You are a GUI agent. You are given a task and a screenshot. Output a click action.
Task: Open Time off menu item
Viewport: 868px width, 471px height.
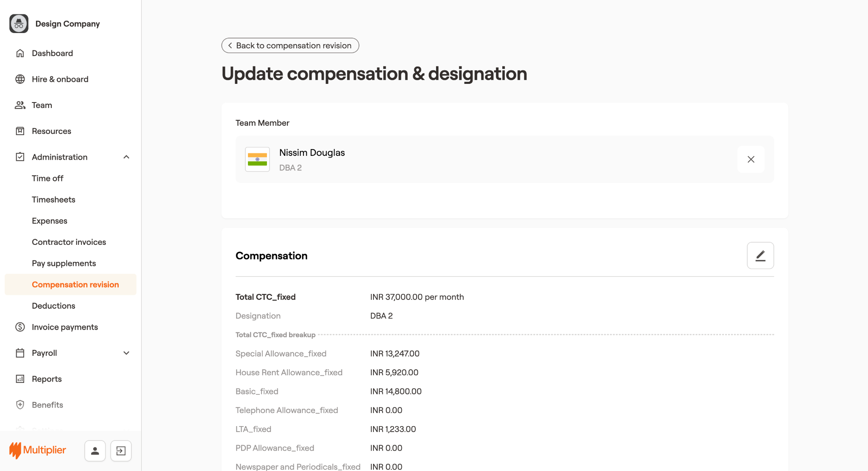pyautogui.click(x=47, y=178)
